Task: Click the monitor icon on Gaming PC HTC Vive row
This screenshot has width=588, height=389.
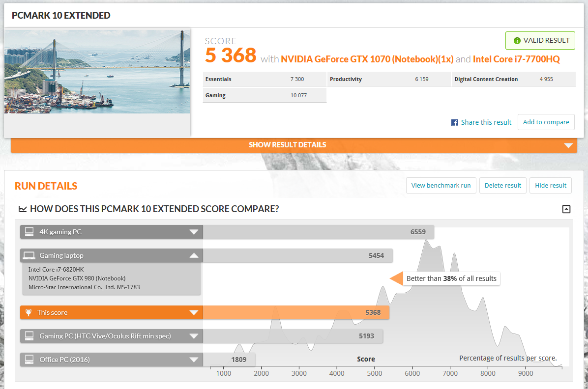Action: point(29,336)
